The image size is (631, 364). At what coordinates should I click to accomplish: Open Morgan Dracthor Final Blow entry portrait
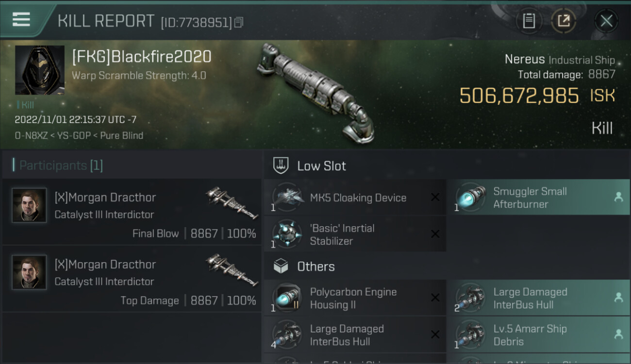[29, 205]
